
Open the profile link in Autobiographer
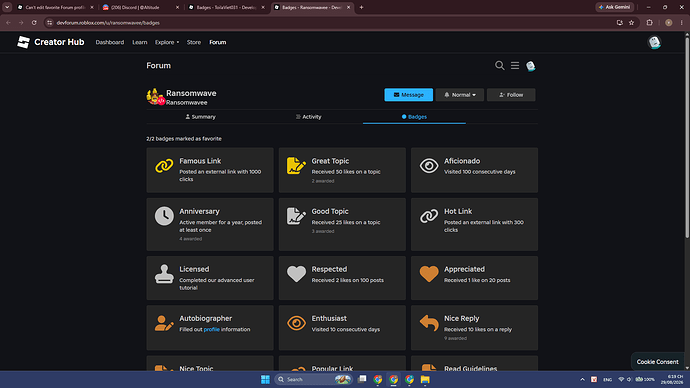pos(211,329)
